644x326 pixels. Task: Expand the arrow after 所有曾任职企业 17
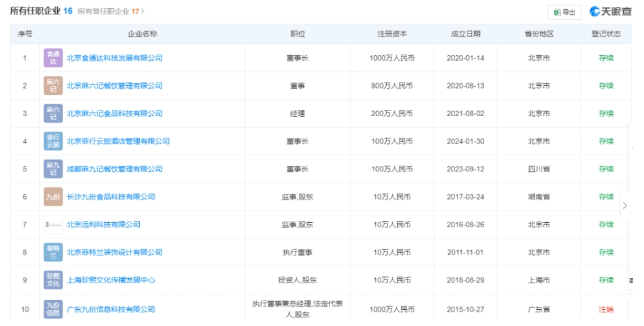click(143, 11)
